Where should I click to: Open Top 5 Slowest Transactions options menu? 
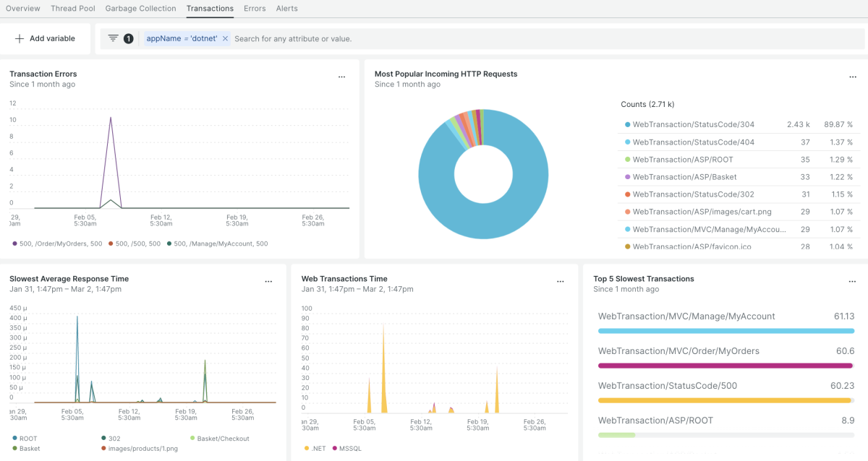(x=852, y=282)
